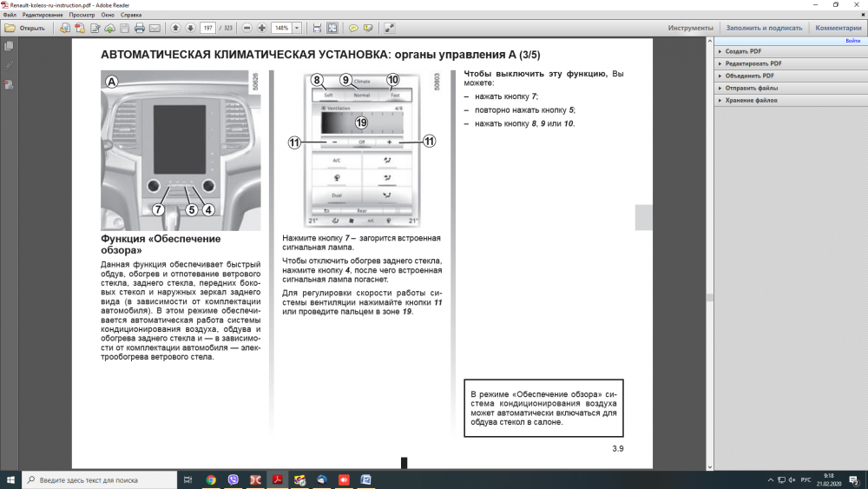This screenshot has height=489, width=868.
Task: Open the Просмотр menu
Action: pos(82,15)
